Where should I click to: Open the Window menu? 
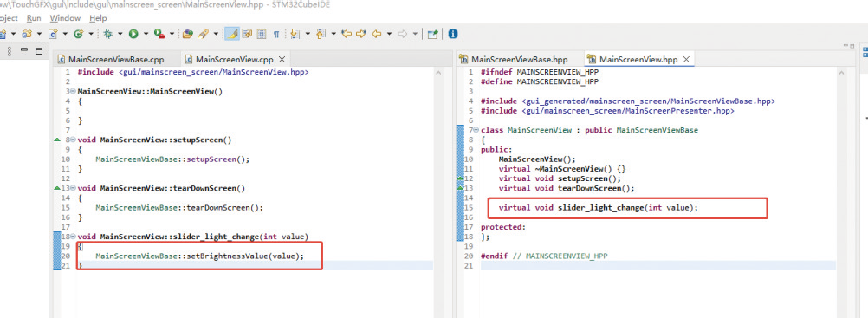pyautogui.click(x=65, y=18)
